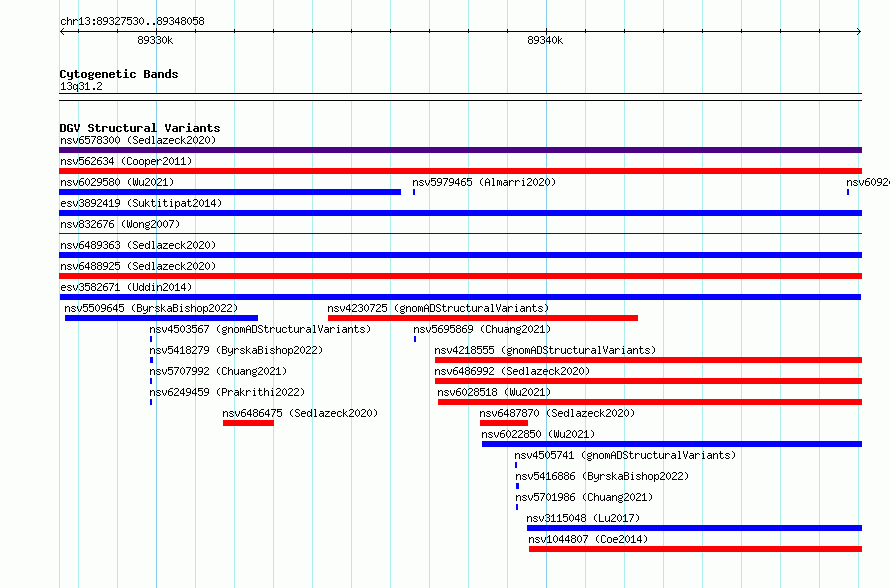Click the blue nsv6029580 variant bar
The height and width of the screenshot is (588, 890).
[x=230, y=192]
